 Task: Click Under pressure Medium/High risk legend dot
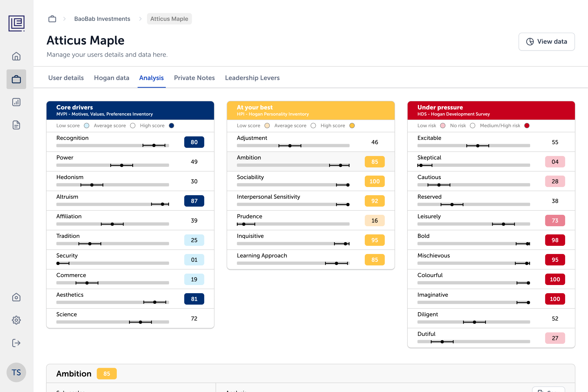tap(527, 125)
